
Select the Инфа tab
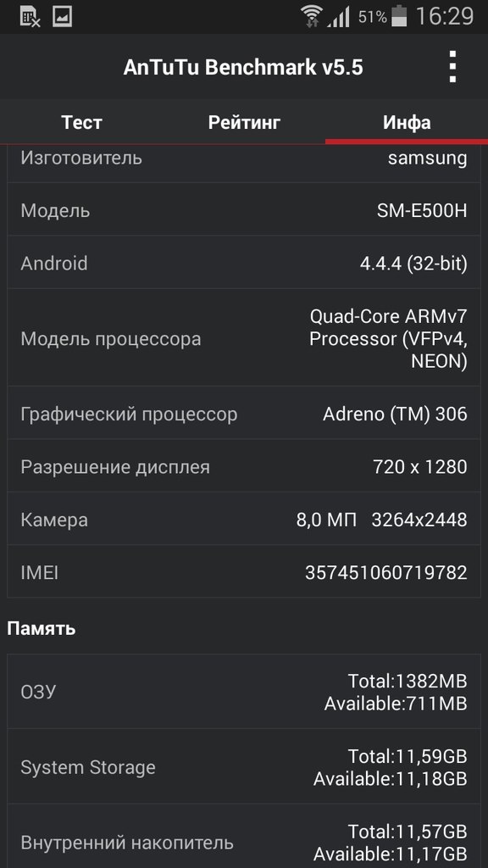(407, 122)
